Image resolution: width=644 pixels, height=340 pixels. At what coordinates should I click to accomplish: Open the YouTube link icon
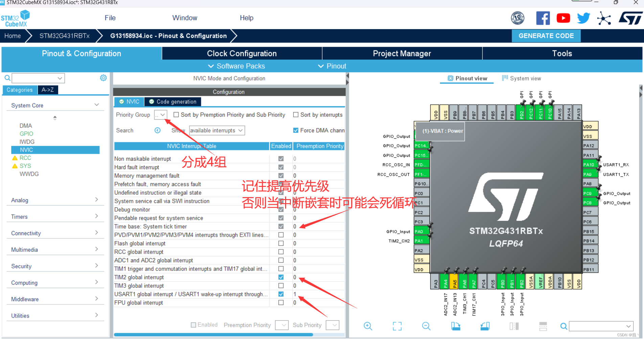coord(563,18)
